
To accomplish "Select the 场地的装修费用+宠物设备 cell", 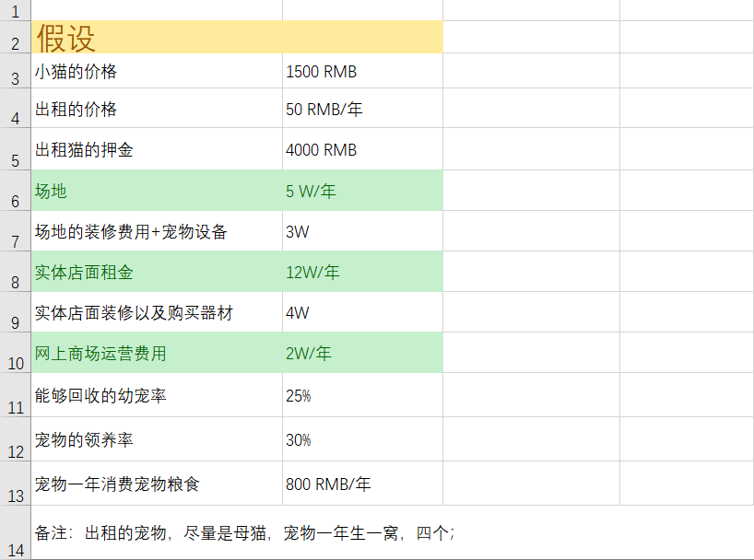I will 131,232.
